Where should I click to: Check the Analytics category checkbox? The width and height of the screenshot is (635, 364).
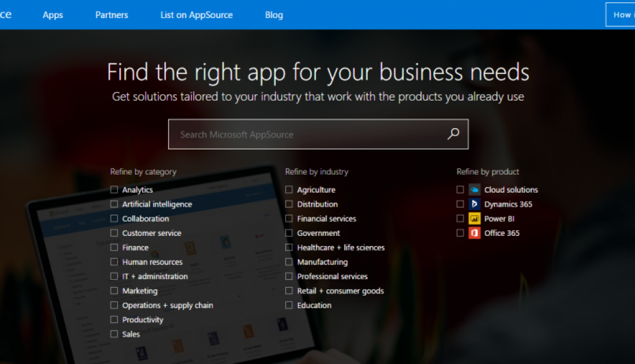pos(114,189)
